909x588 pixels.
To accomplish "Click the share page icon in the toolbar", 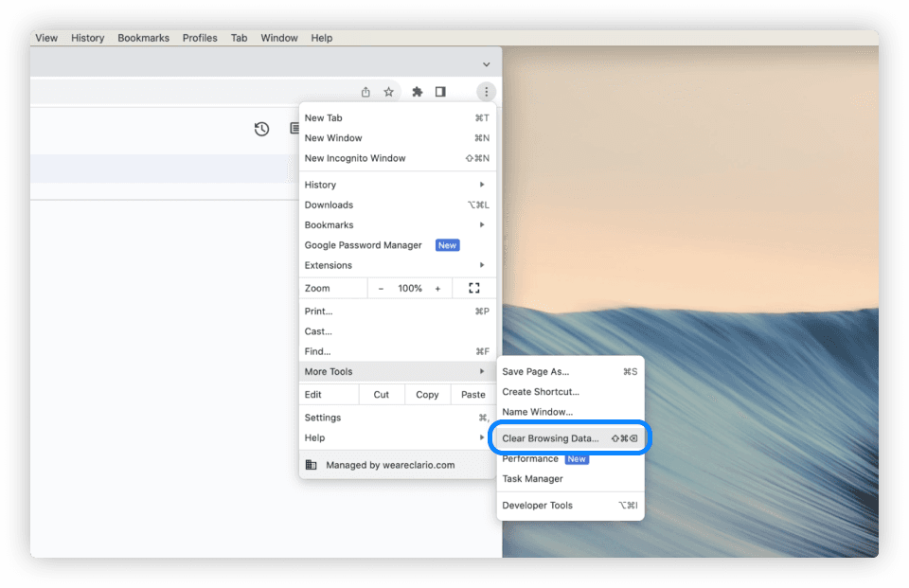I will [x=365, y=92].
